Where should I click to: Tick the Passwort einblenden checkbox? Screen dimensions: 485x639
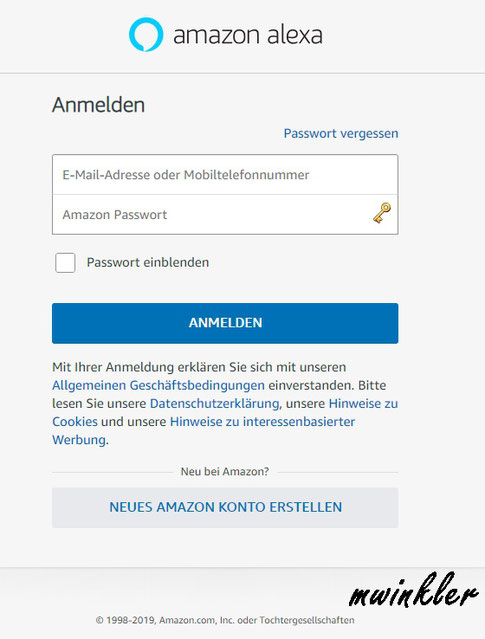[x=65, y=262]
